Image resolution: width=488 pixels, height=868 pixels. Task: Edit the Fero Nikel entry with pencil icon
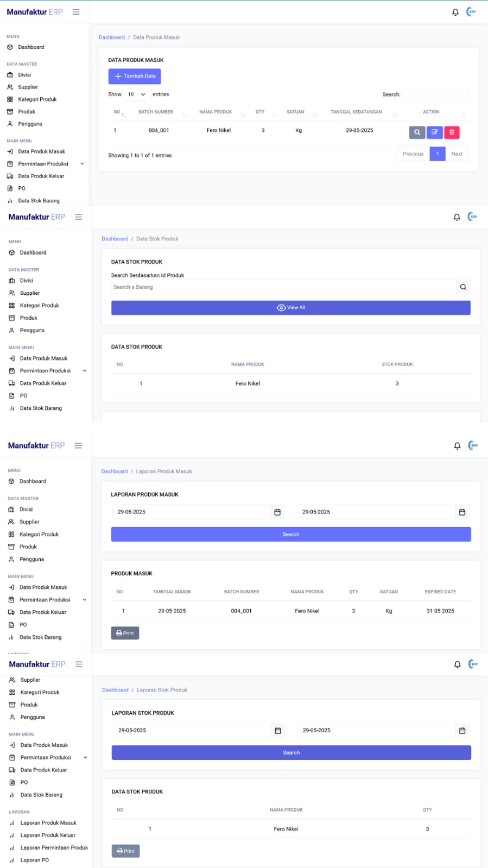click(435, 132)
